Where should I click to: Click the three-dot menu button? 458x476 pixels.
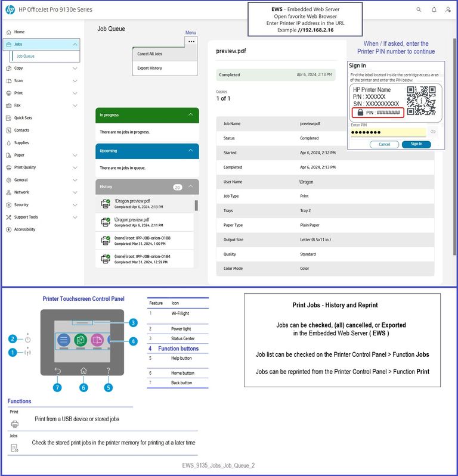point(191,42)
